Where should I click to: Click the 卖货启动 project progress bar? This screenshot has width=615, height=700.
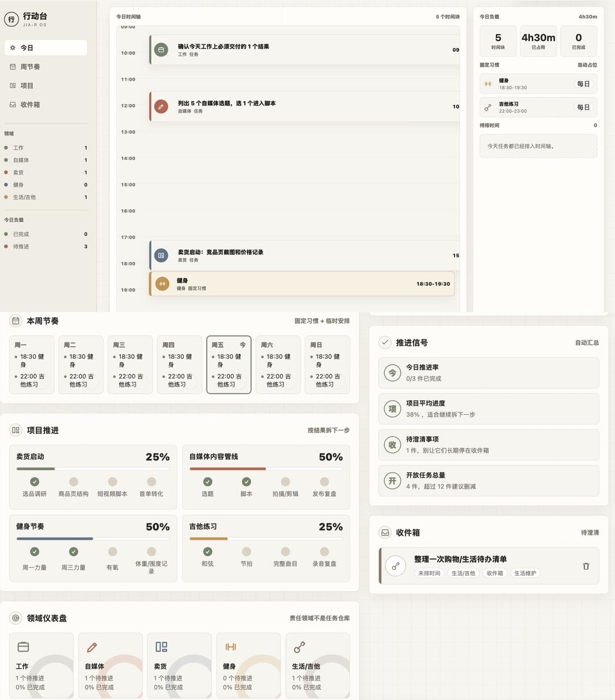93,469
